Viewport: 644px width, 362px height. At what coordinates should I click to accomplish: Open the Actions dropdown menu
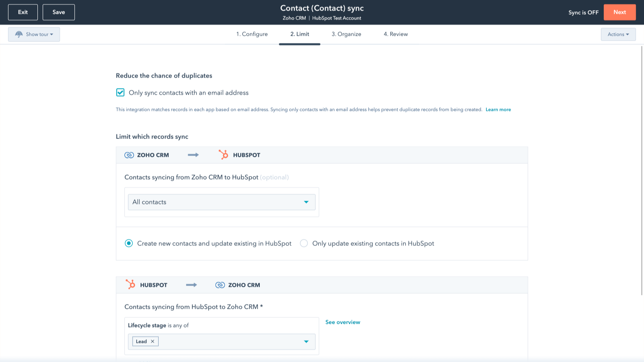(618, 35)
